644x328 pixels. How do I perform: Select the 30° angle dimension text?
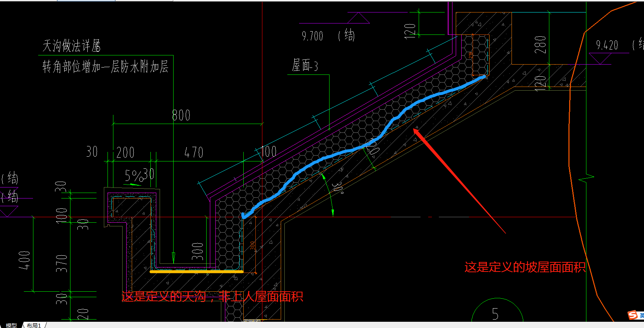pyautogui.click(x=338, y=187)
